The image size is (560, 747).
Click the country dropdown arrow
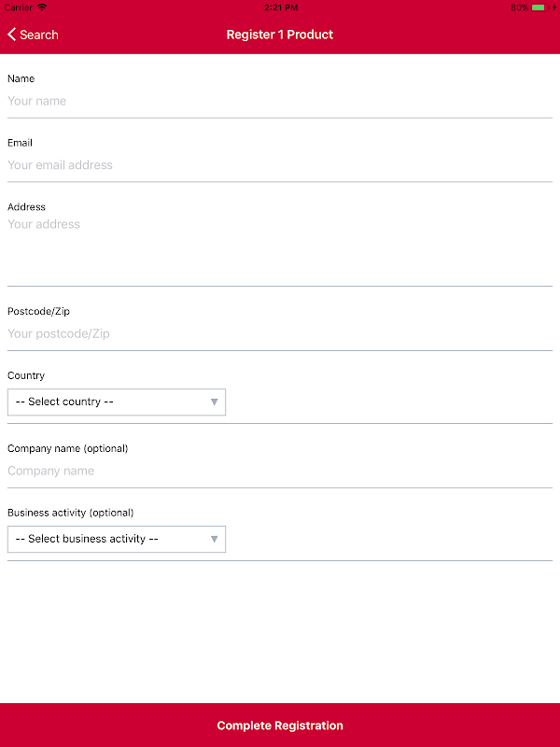pos(214,402)
